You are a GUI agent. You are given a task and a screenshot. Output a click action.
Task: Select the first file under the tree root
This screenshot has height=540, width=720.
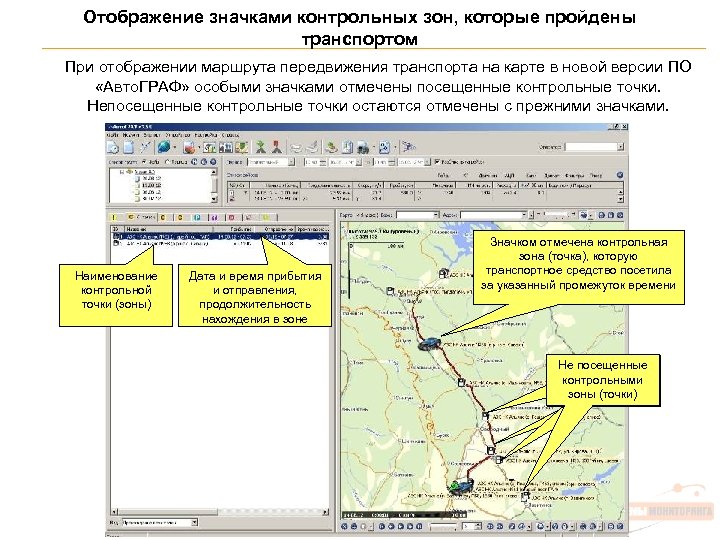tap(148, 178)
